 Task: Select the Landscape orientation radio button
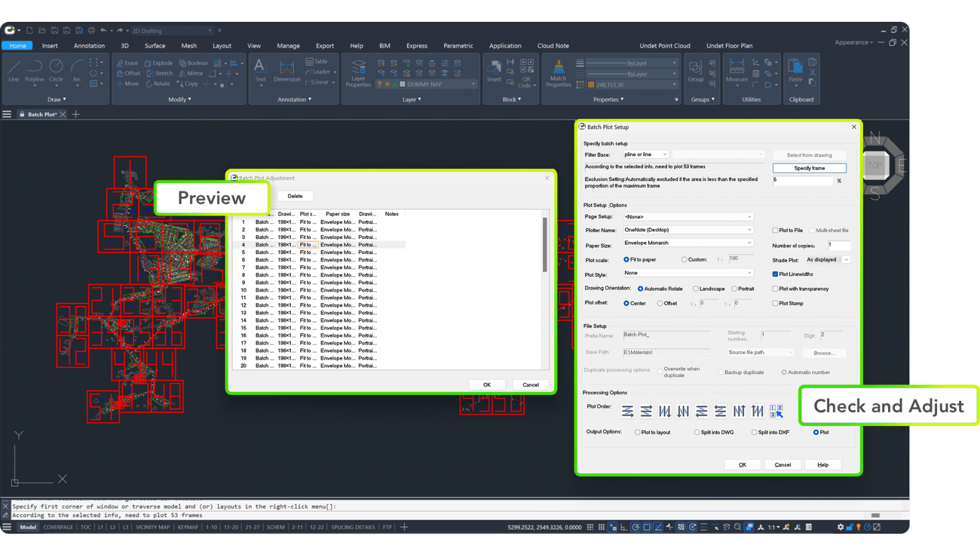(696, 289)
